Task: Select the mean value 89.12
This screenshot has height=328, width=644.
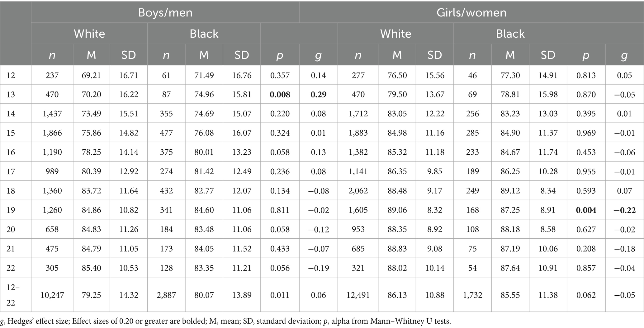Action: (x=510, y=191)
